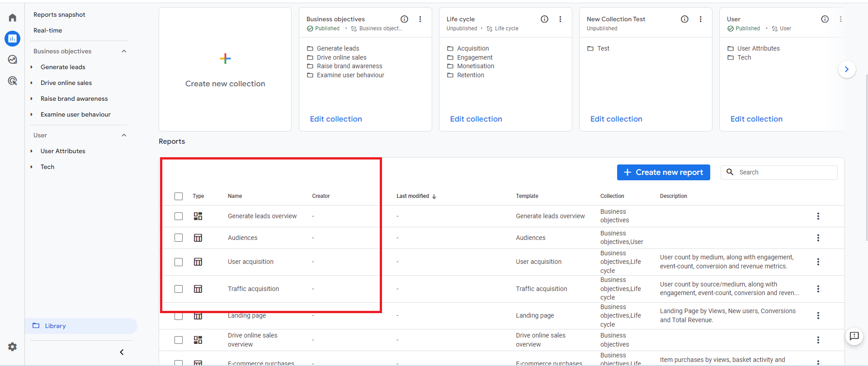Viewport: 868px width, 366px height.
Task: Expand User Attributes in navigation
Action: point(32,151)
